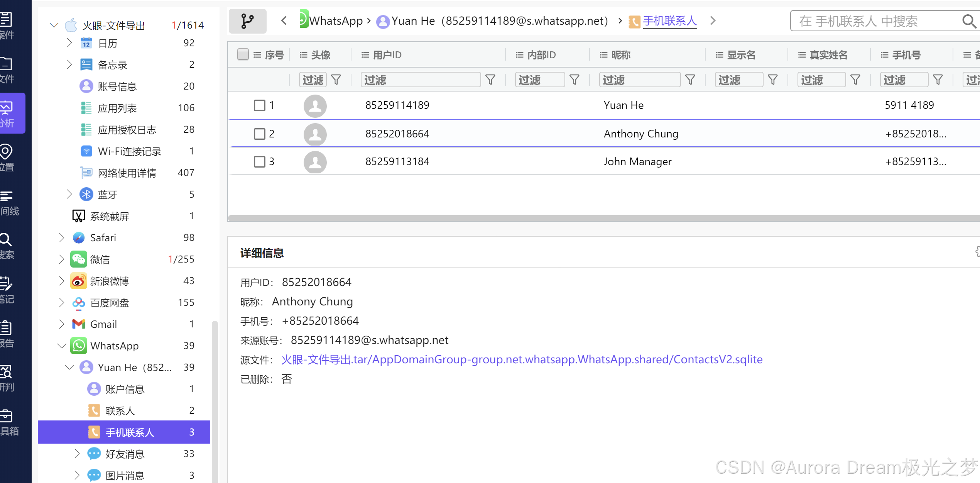Viewport: 980px width, 483px height.
Task: Click the back arrow in the breadcrumb
Action: coord(284,20)
